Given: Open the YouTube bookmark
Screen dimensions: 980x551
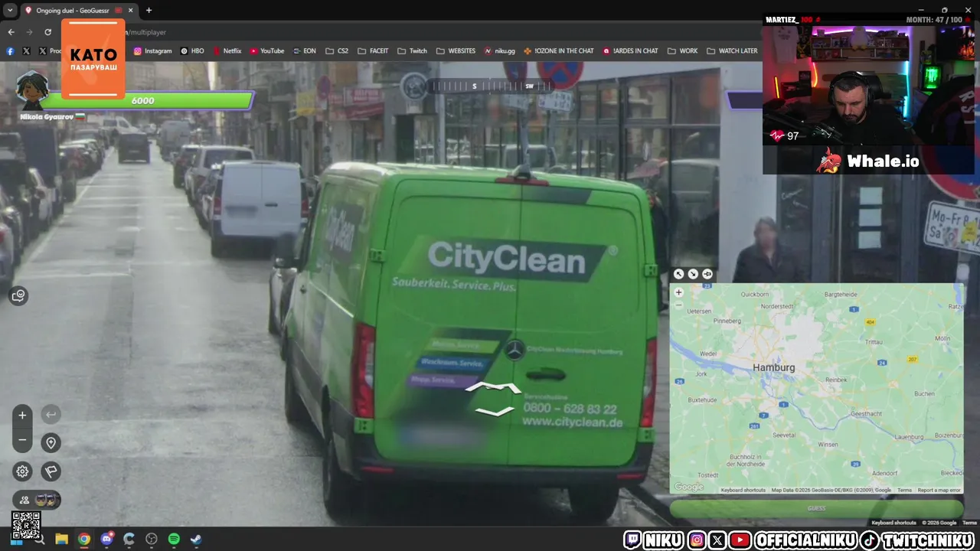Looking at the screenshot, I should tap(266, 51).
